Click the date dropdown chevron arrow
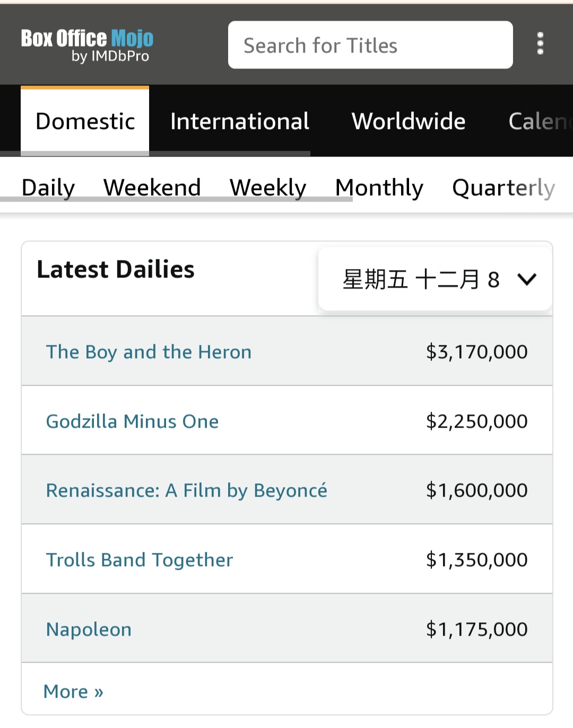573x728 pixels. coord(527,279)
